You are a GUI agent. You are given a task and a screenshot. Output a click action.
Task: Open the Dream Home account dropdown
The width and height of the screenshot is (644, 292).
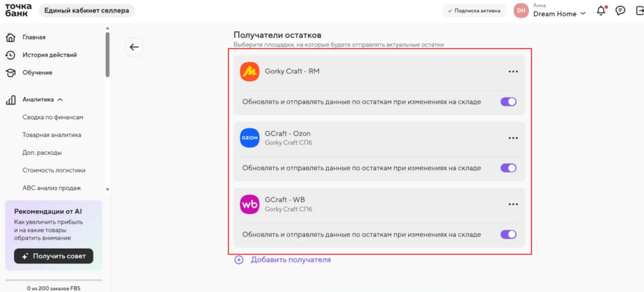click(x=559, y=14)
